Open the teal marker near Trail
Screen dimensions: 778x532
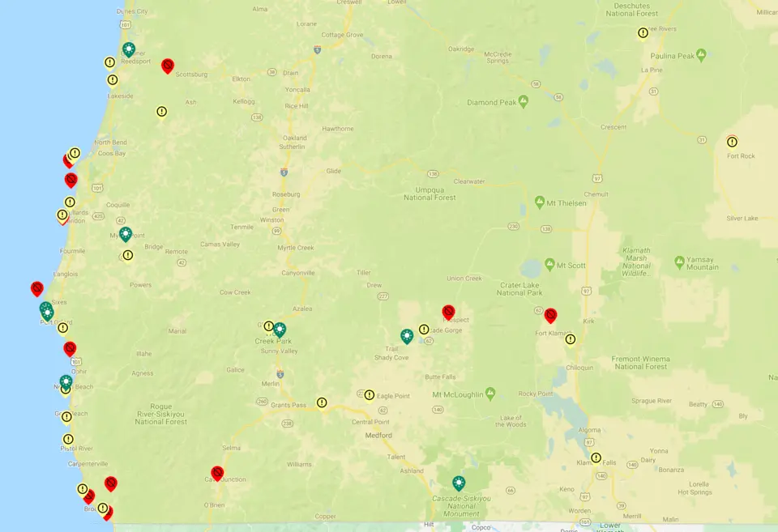click(x=407, y=336)
